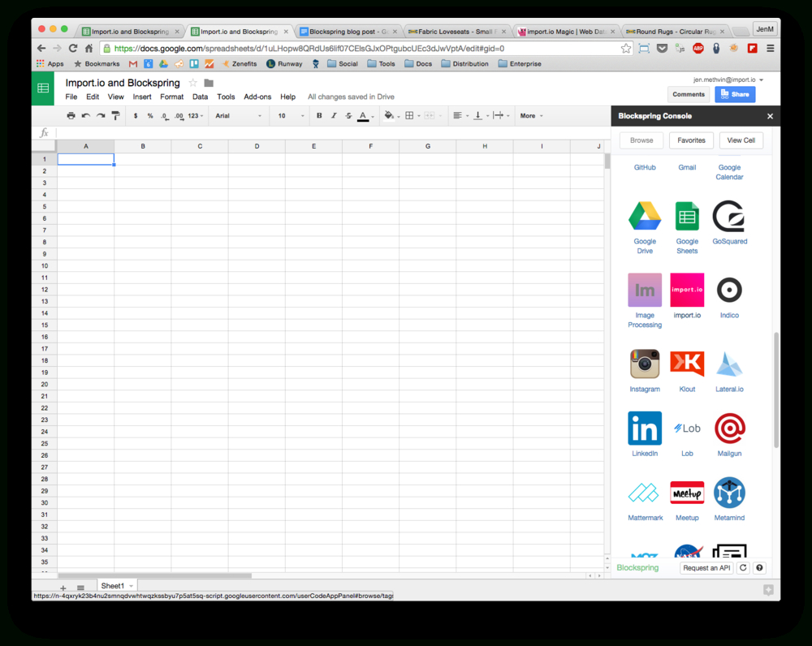Toggle strikethrough formatting
This screenshot has height=646, width=812.
coord(349,115)
